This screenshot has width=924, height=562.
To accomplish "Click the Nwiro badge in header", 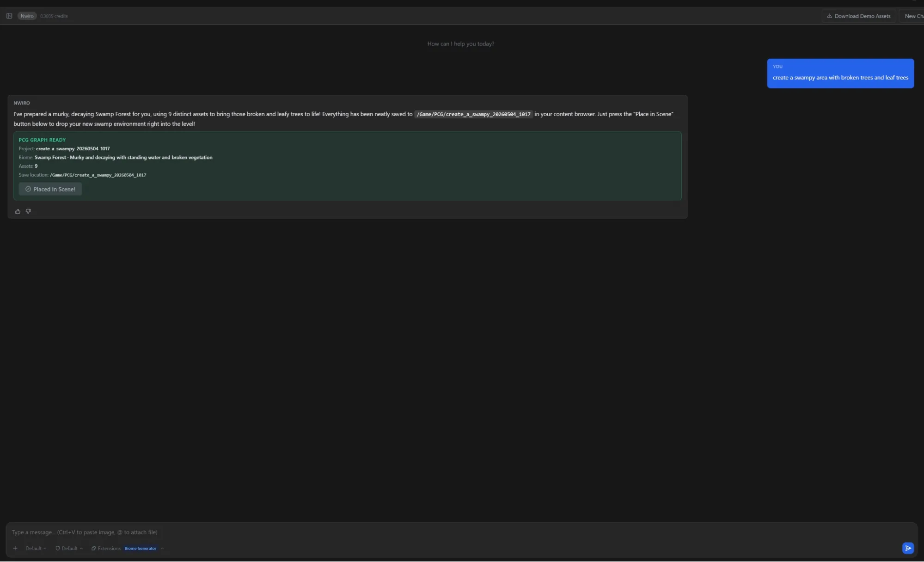I will pos(27,16).
